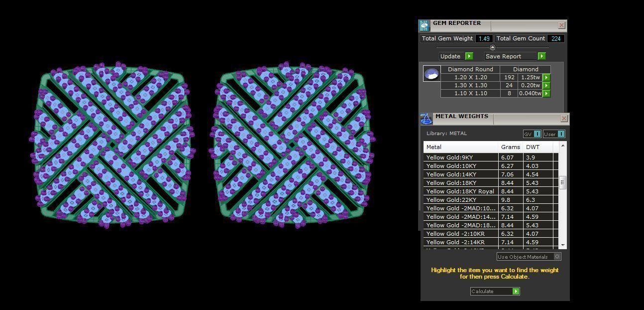Viewport: 644px width, 310px height.
Task: Close the Metal Weights panel
Action: [564, 118]
